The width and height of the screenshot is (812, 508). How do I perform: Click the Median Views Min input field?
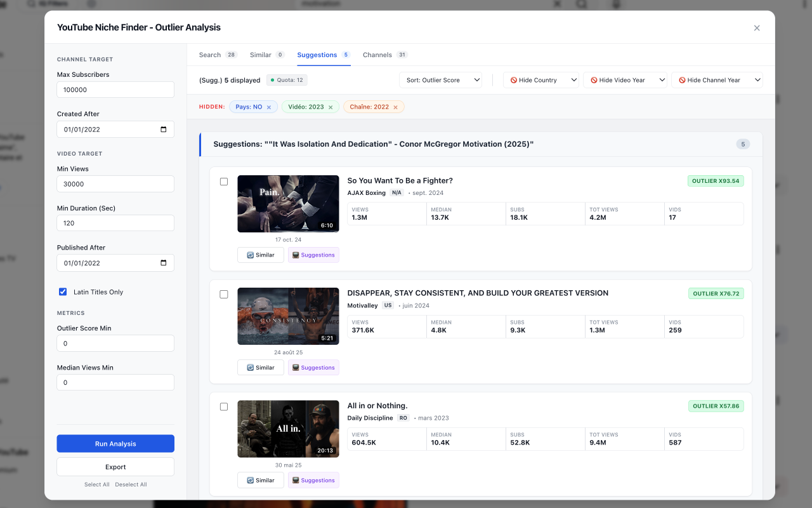(x=115, y=383)
